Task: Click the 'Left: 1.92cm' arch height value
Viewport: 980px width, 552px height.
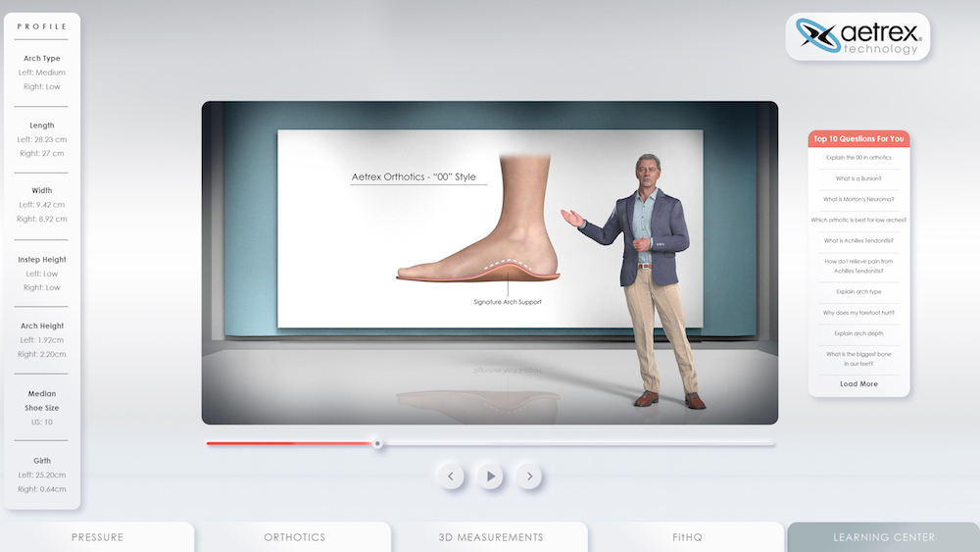Action: 42,340
